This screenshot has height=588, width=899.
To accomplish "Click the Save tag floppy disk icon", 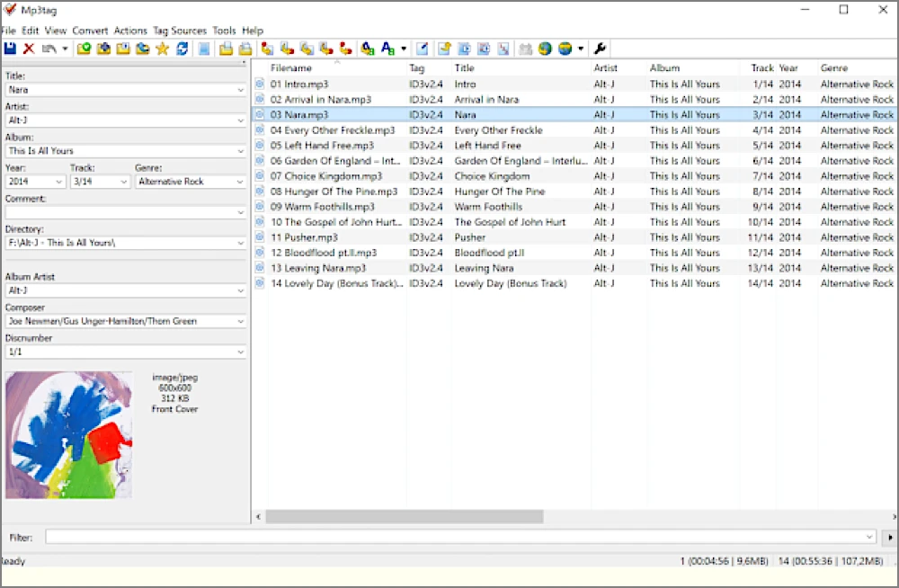I will pos(10,49).
